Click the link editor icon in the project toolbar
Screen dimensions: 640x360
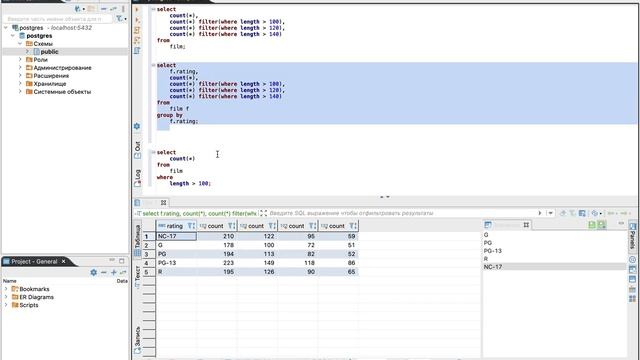click(x=123, y=272)
